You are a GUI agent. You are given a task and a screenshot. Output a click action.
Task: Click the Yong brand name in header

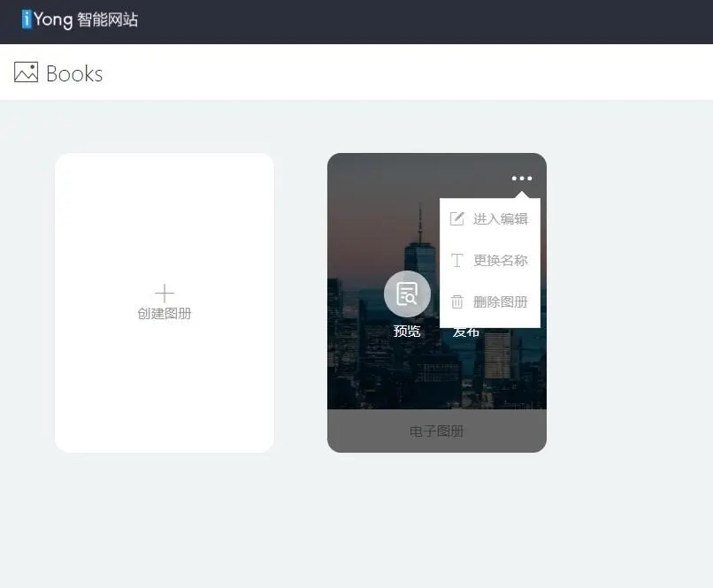[53, 20]
